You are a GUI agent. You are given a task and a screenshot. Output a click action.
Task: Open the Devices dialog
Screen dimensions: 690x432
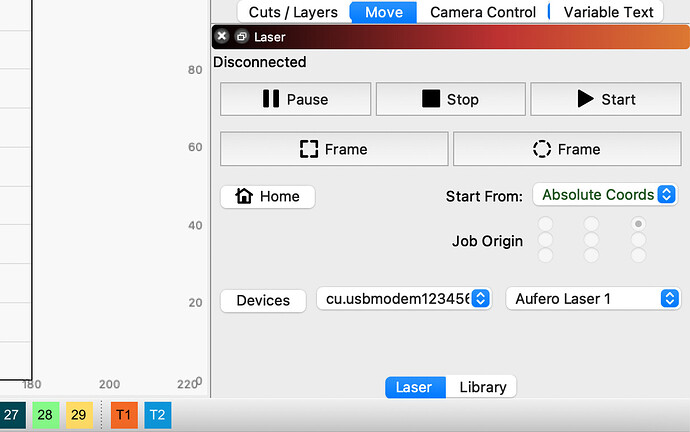(x=263, y=300)
